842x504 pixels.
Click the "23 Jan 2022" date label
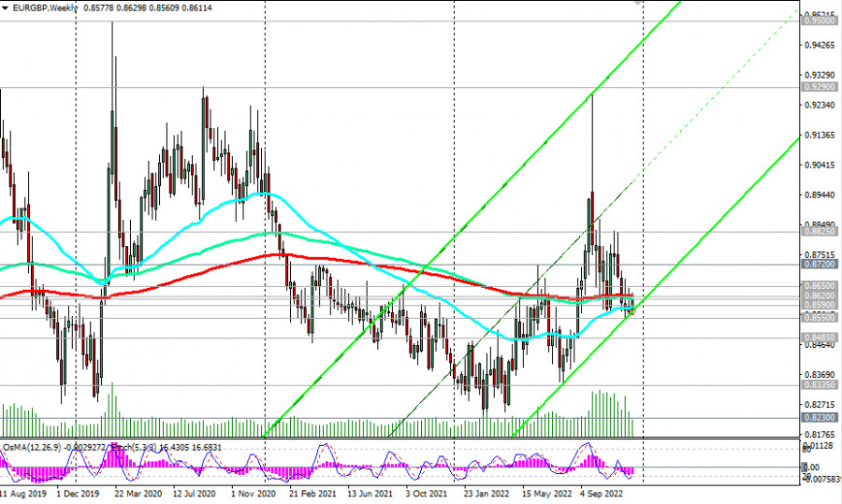point(486,494)
